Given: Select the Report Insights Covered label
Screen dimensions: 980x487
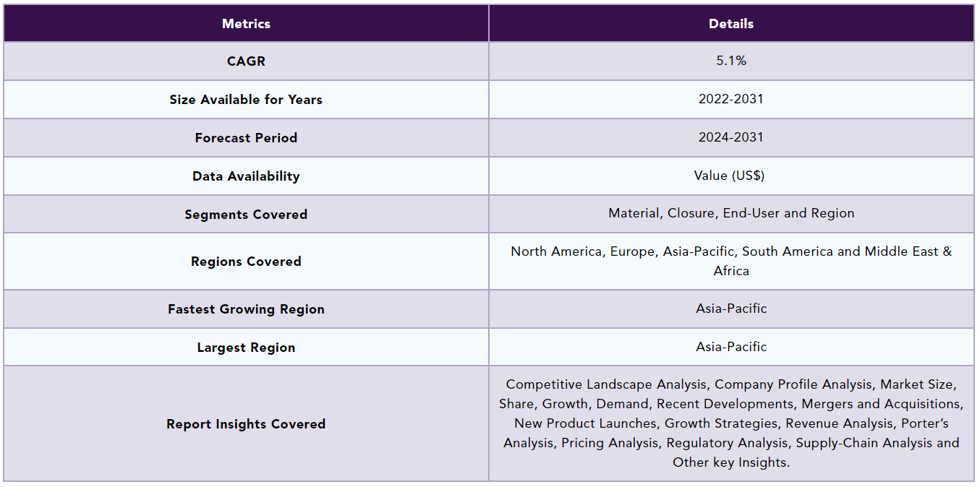Looking at the screenshot, I should point(246,424).
